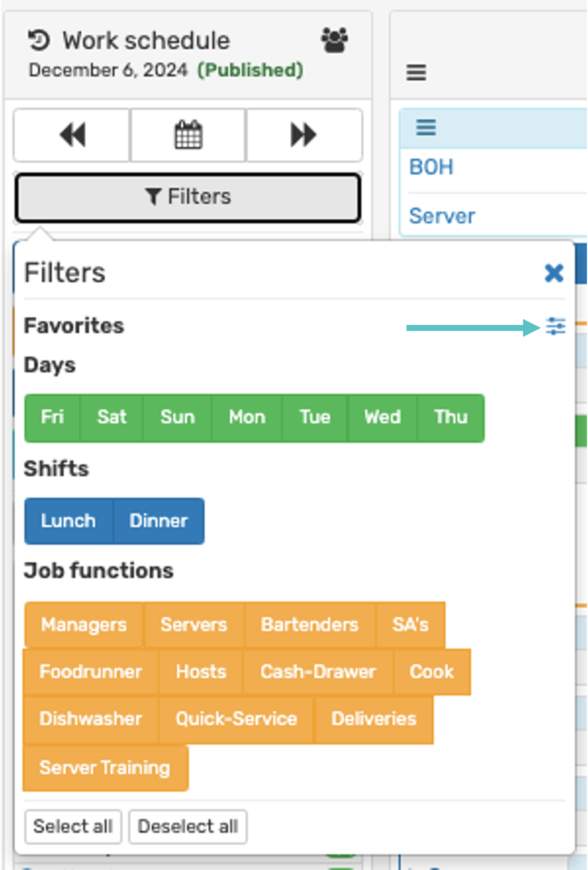Go to previous week with double-left arrows
The height and width of the screenshot is (870, 588).
point(72,135)
